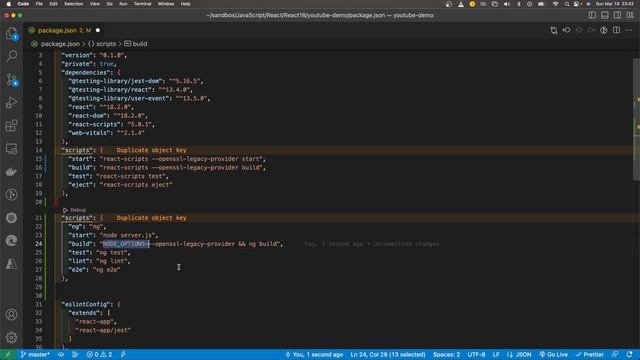Click the Go Live status bar button
Screen dimensions: 640x360
click(x=553, y=355)
